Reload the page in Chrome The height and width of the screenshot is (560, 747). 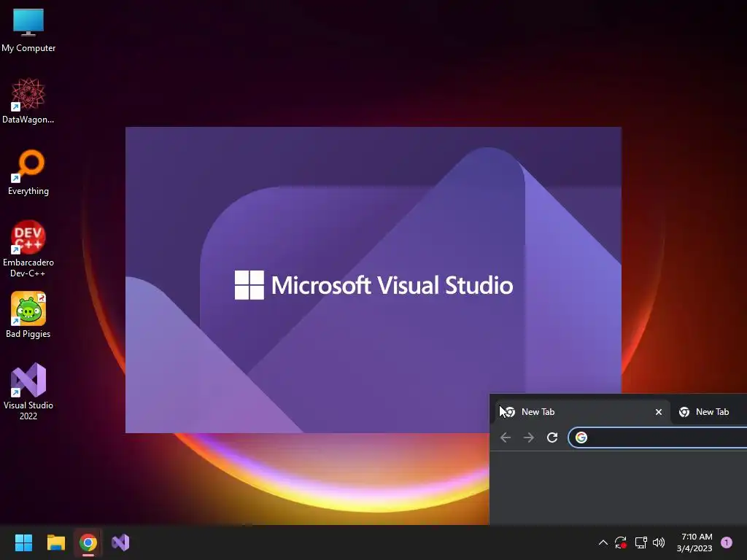pos(552,437)
